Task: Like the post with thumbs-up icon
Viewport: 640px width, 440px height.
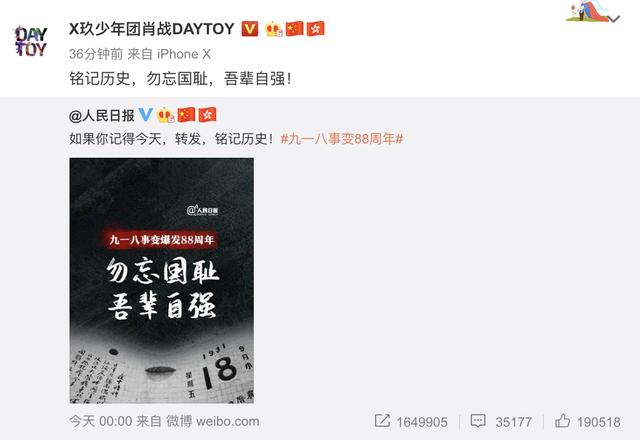Action: click(x=562, y=421)
